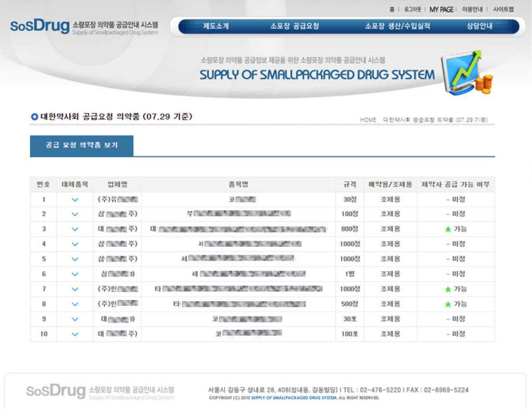This screenshot has height=409, width=532.
Task: Click 가능 status text in row 3
Action: (x=460, y=229)
